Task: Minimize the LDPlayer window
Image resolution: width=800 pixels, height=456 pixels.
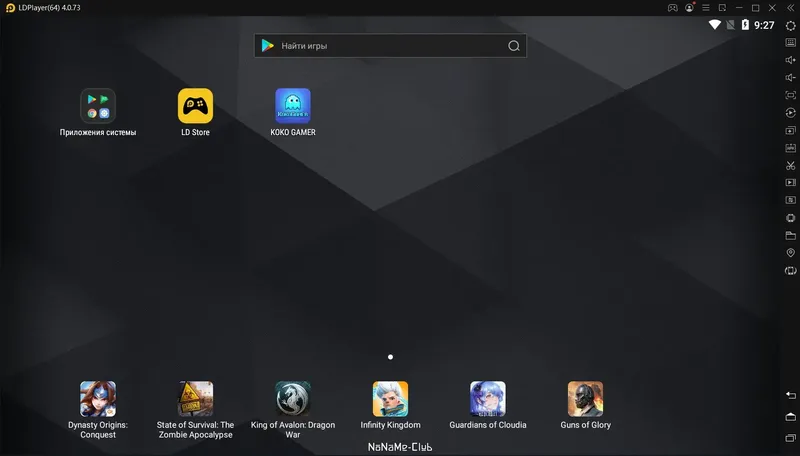Action: coord(739,8)
